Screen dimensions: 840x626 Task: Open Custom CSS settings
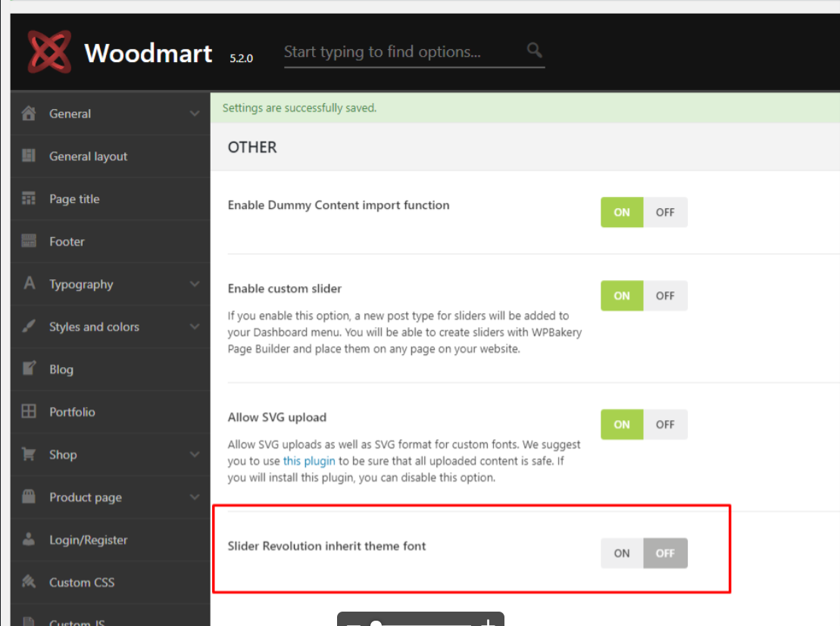[x=111, y=582]
